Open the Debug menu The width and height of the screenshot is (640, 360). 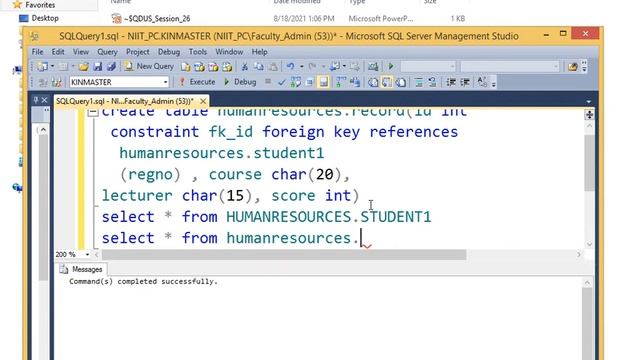tap(169, 52)
